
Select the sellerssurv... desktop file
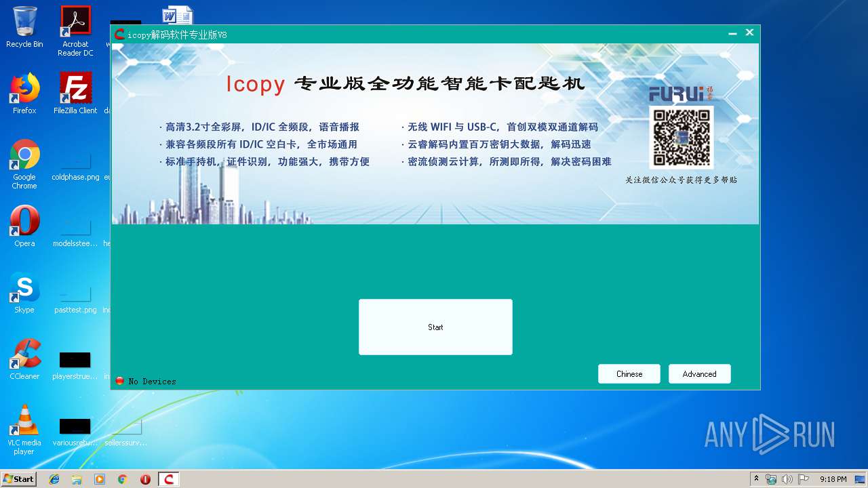click(x=125, y=432)
